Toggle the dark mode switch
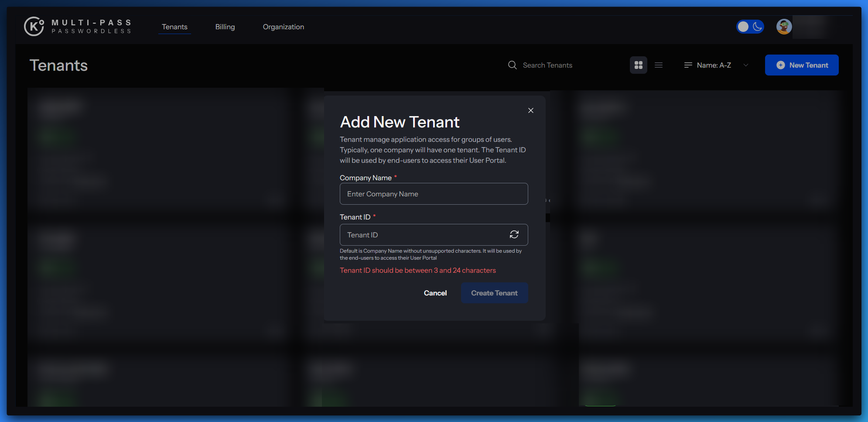Image resolution: width=868 pixels, height=422 pixels. pyautogui.click(x=750, y=27)
